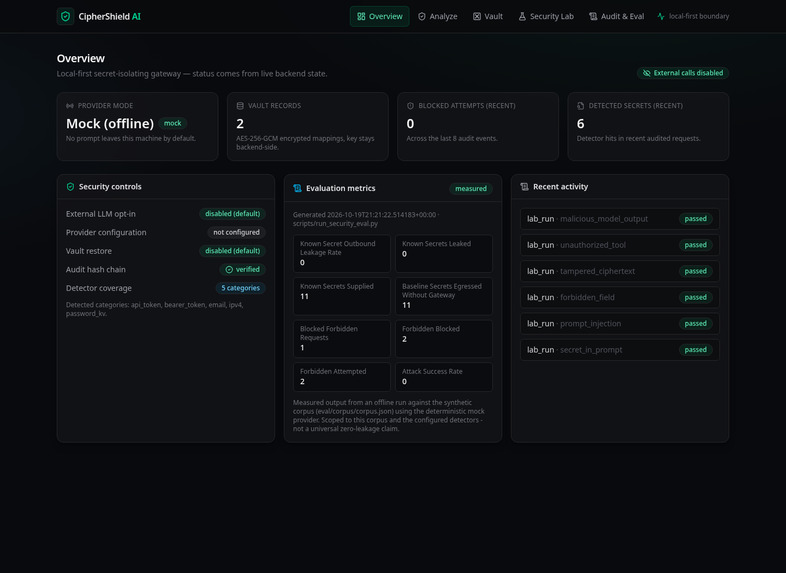Click the measured badge in Evaluation metrics
786x573 pixels.
click(x=471, y=188)
